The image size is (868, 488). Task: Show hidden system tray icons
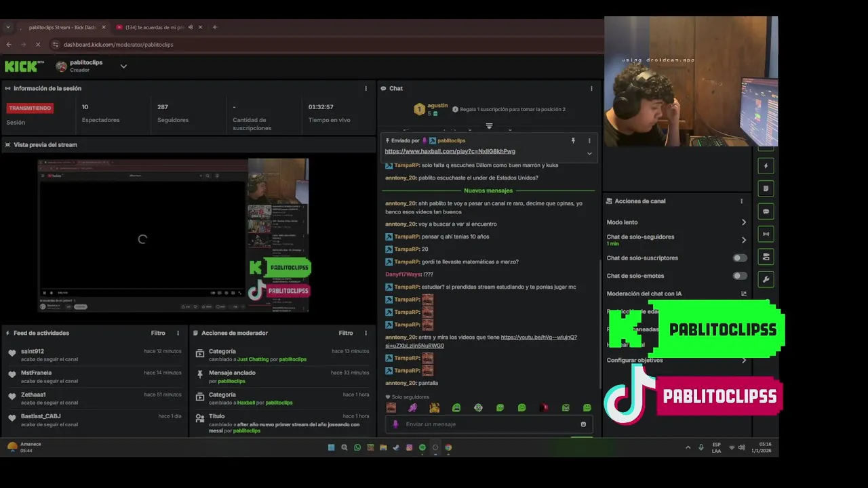coord(688,447)
